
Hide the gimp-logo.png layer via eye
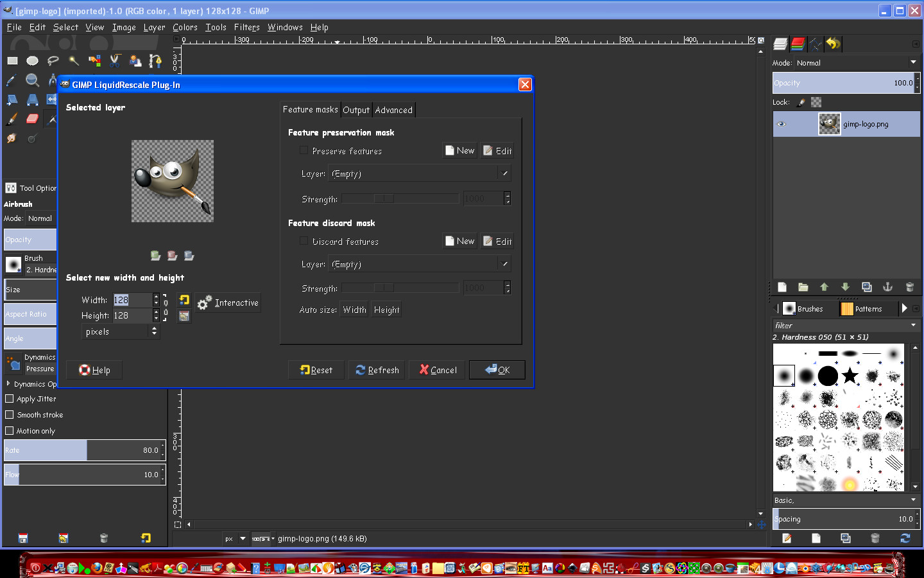(x=782, y=124)
